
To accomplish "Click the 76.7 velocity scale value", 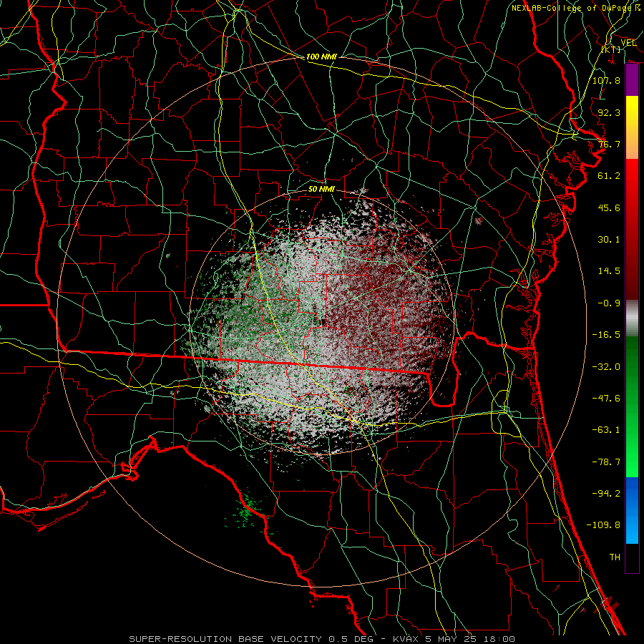I will 609,144.
